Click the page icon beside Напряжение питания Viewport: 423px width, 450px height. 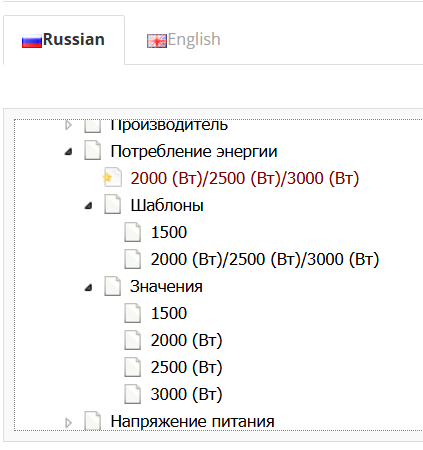92,421
